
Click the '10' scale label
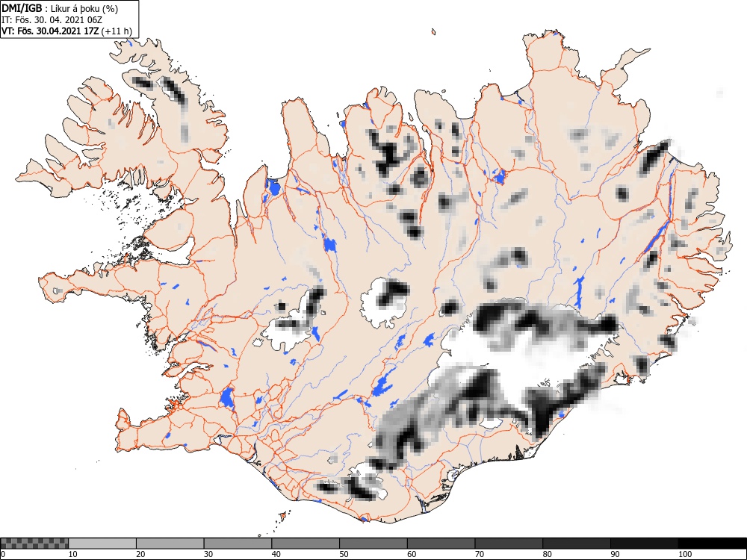pos(73,554)
